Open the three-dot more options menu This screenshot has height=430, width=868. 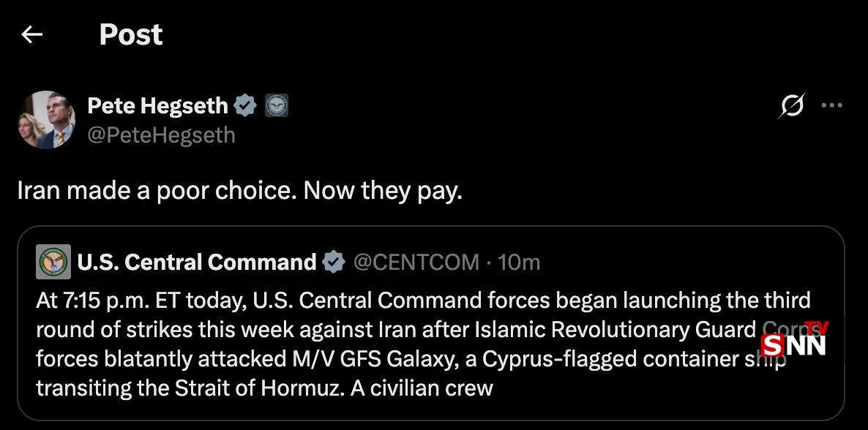pos(832,105)
